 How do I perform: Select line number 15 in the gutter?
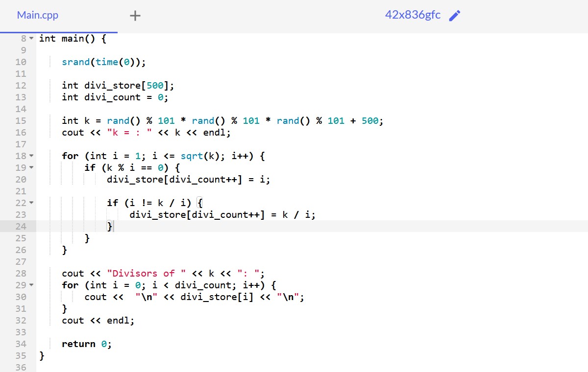coord(21,121)
